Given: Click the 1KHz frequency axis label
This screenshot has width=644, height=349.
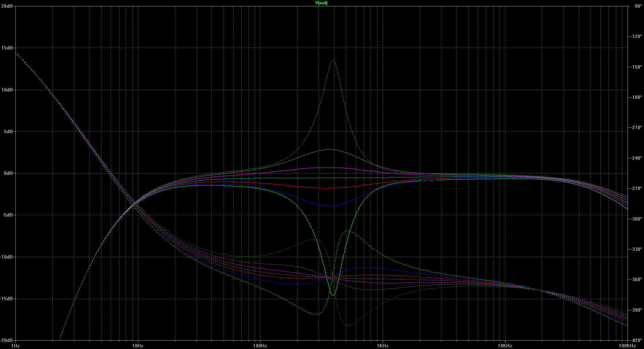Looking at the screenshot, I should [x=383, y=346].
